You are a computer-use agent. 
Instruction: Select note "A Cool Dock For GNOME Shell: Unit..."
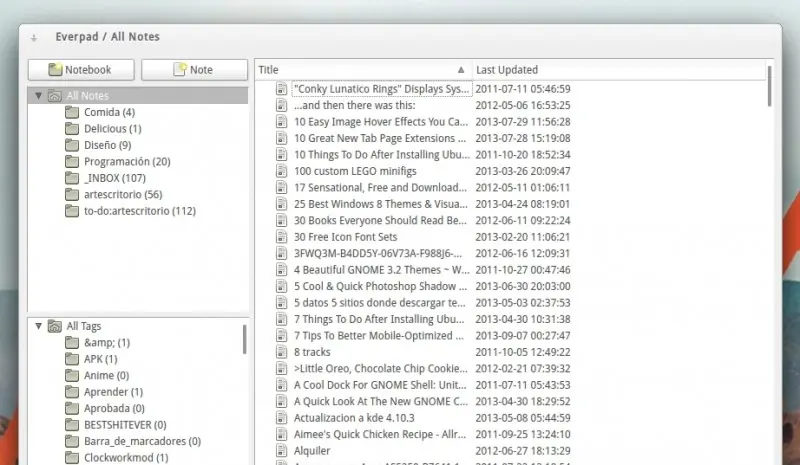[x=380, y=385]
